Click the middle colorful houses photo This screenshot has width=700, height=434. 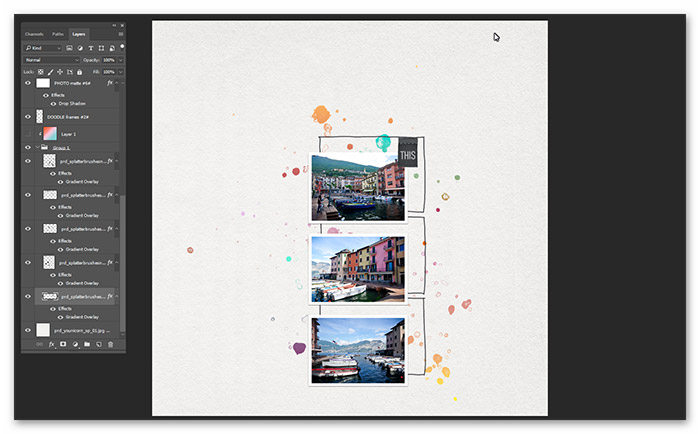(x=358, y=269)
